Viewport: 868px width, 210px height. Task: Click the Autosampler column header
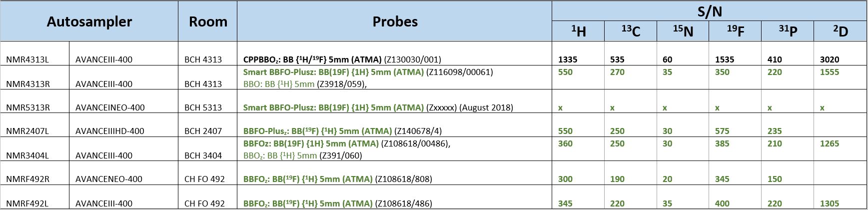[x=89, y=21]
